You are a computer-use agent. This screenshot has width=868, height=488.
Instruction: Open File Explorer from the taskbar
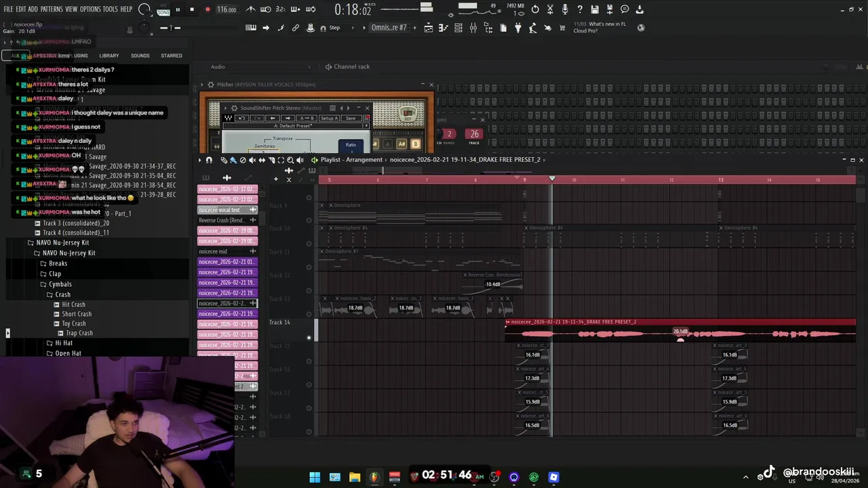pos(355,477)
